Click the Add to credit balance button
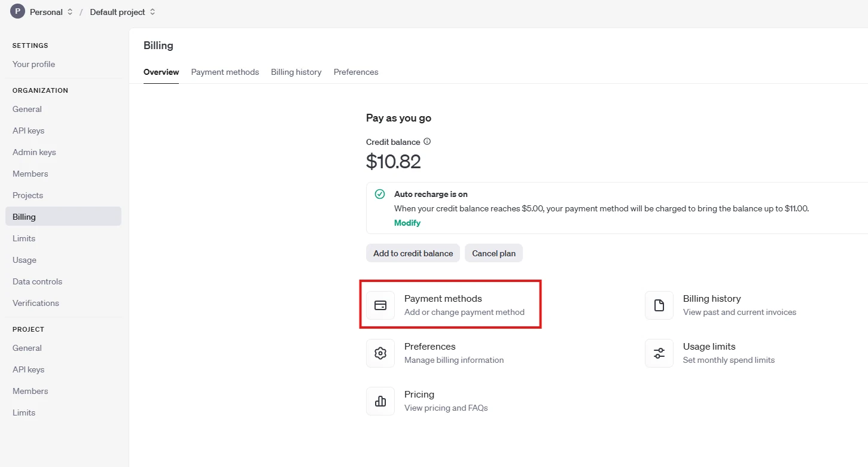The width and height of the screenshot is (868, 467). pos(413,253)
